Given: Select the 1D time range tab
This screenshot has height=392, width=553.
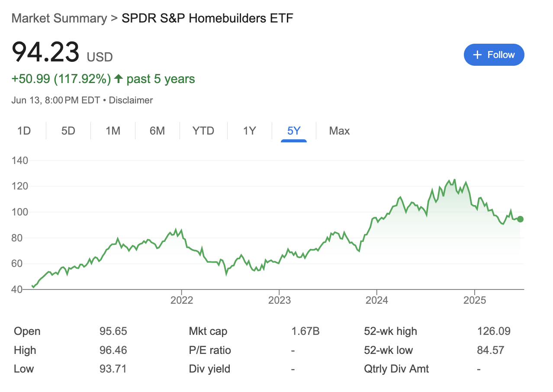Looking at the screenshot, I should [24, 131].
